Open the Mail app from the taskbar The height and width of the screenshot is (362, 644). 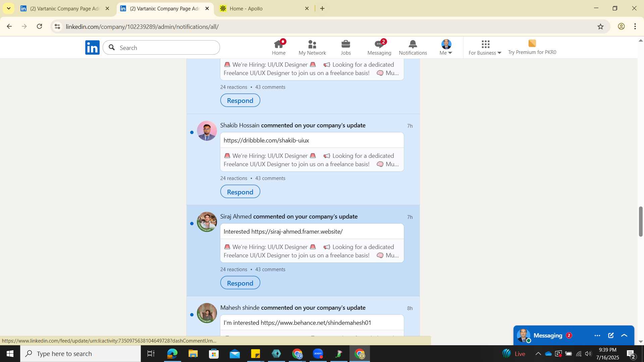point(235,354)
